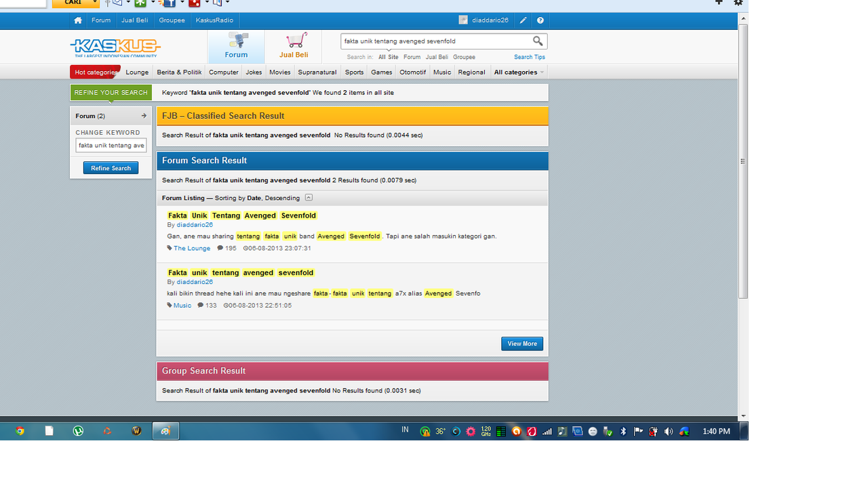
Task: Click the 1.20 GHz CPU tray icon
Action: point(486,431)
